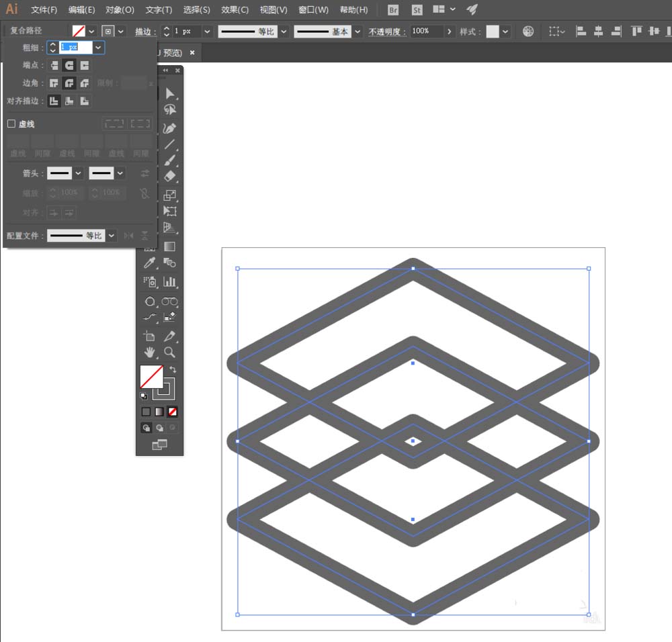This screenshot has width=672, height=642.
Task: Set round cap in the 端点 row
Action: pyautogui.click(x=69, y=65)
